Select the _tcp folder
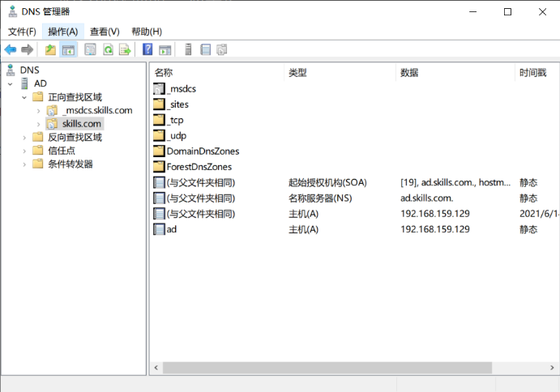The image size is (560, 392). [169, 121]
